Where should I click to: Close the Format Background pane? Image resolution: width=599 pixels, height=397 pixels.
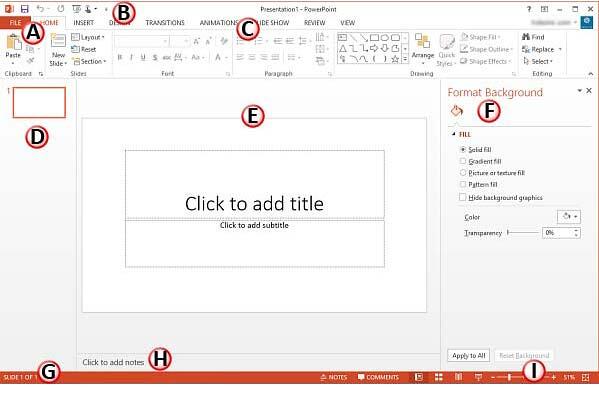pyautogui.click(x=589, y=91)
